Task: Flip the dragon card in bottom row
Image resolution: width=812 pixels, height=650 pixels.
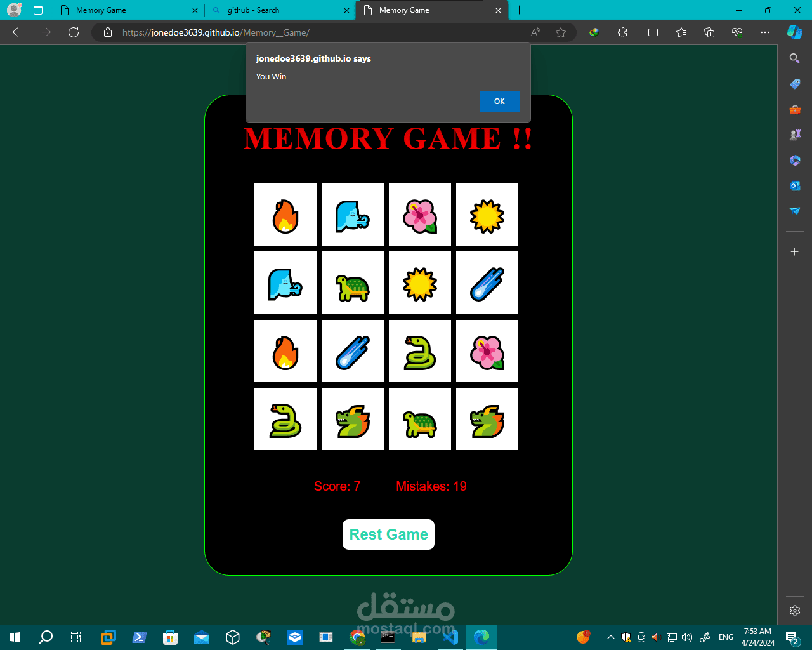Action: 353,419
